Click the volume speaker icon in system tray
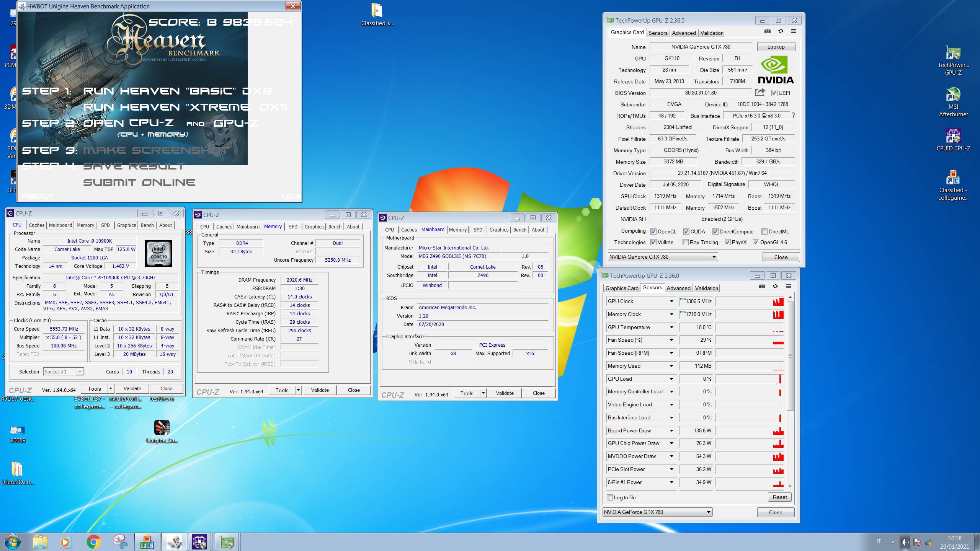Screen dimensions: 980x551 [905, 542]
